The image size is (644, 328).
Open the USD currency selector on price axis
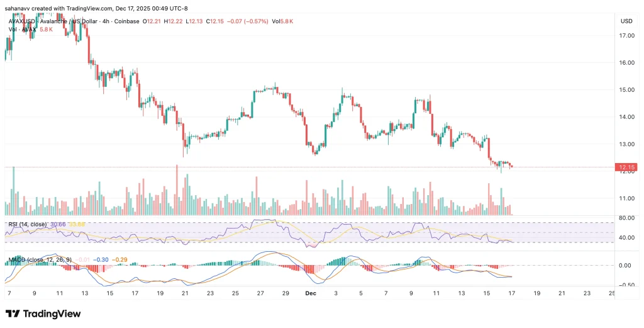pos(626,21)
